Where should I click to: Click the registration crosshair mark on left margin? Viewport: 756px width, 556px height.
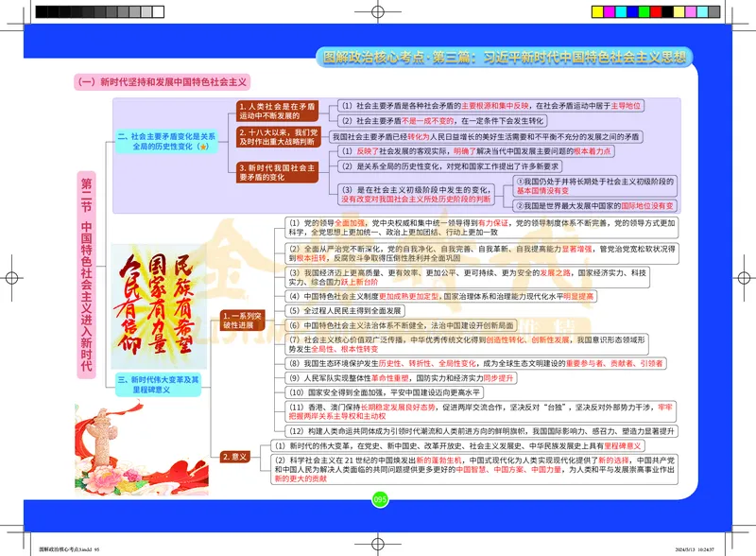[12, 278]
